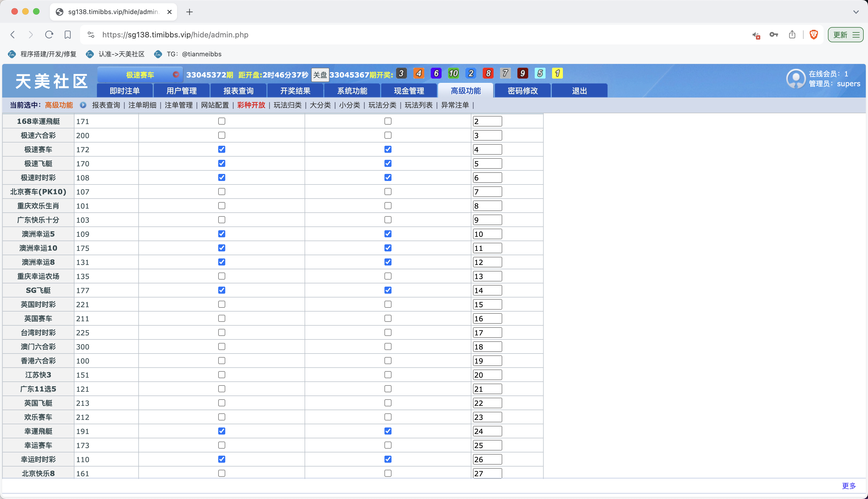This screenshot has height=499, width=868.
Task: Click the bookmark page icon
Action: (x=67, y=35)
